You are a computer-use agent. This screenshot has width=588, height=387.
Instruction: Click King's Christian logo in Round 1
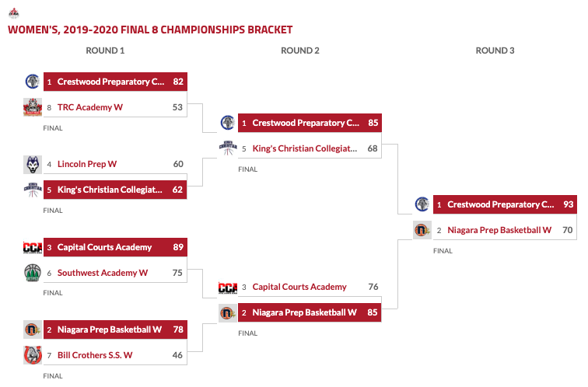(x=32, y=190)
